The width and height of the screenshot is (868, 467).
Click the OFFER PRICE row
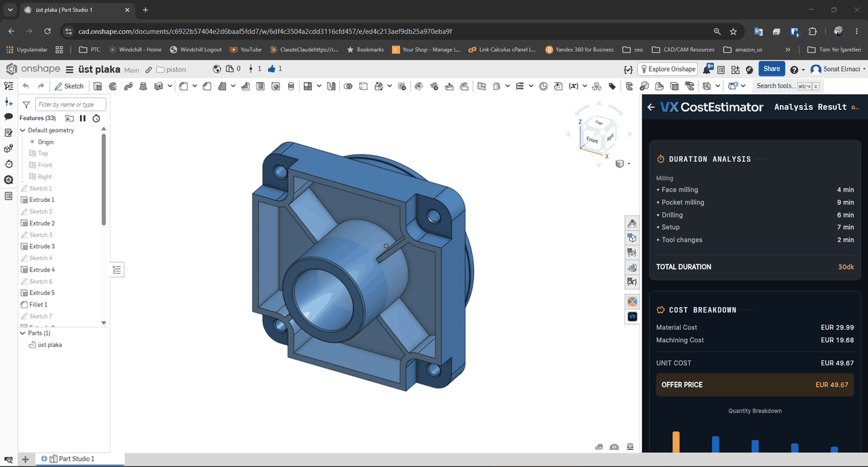[x=755, y=385]
